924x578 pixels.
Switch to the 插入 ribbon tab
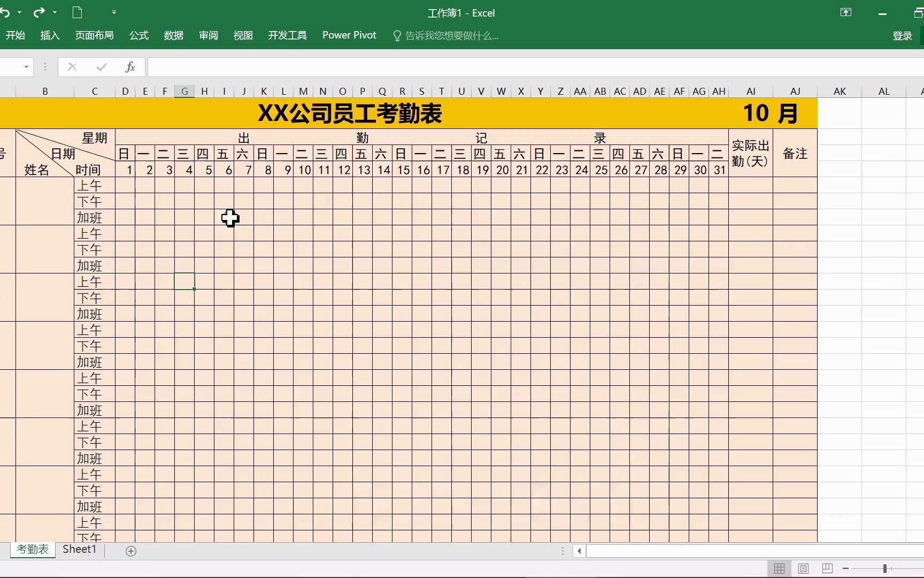pos(50,35)
